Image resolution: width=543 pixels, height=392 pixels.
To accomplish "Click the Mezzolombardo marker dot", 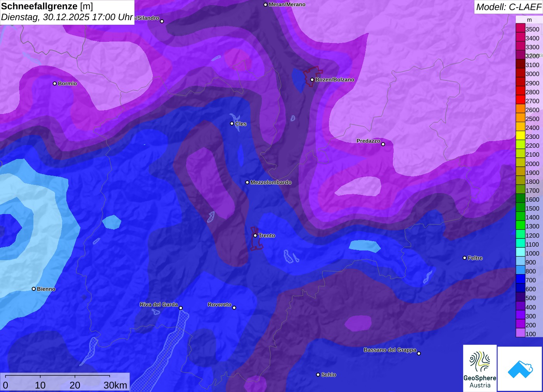I will [247, 182].
